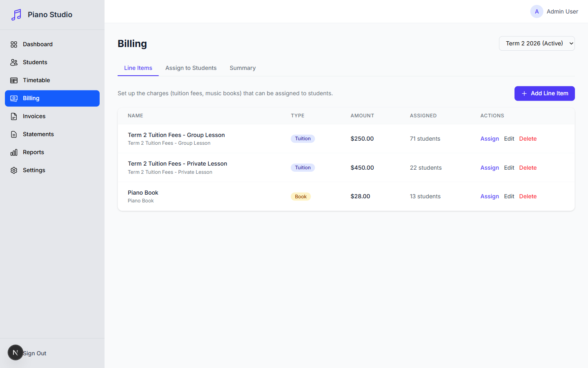Delete Group Lesson tuition fee

coord(528,139)
